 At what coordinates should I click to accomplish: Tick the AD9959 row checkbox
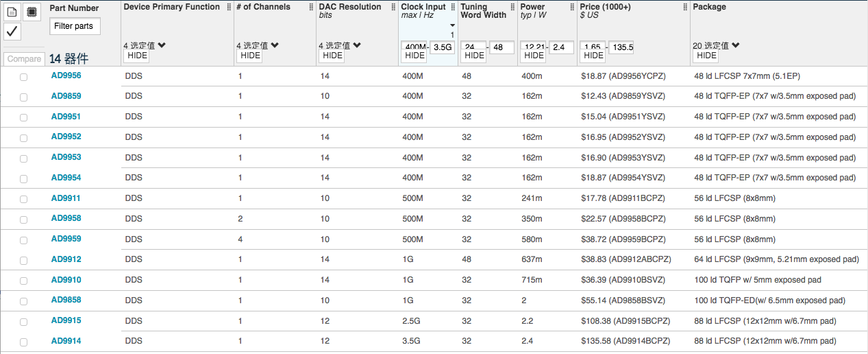24,240
